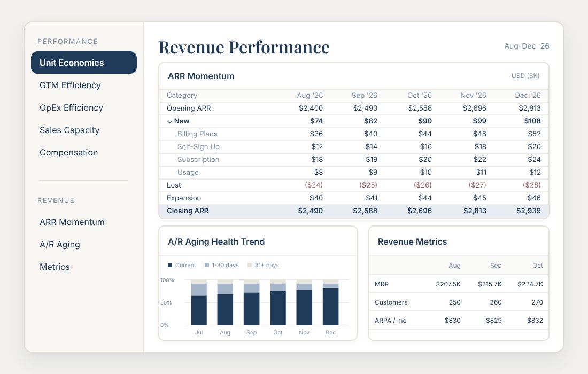
Task: Click the USD ($K) unit label
Action: 525,76
